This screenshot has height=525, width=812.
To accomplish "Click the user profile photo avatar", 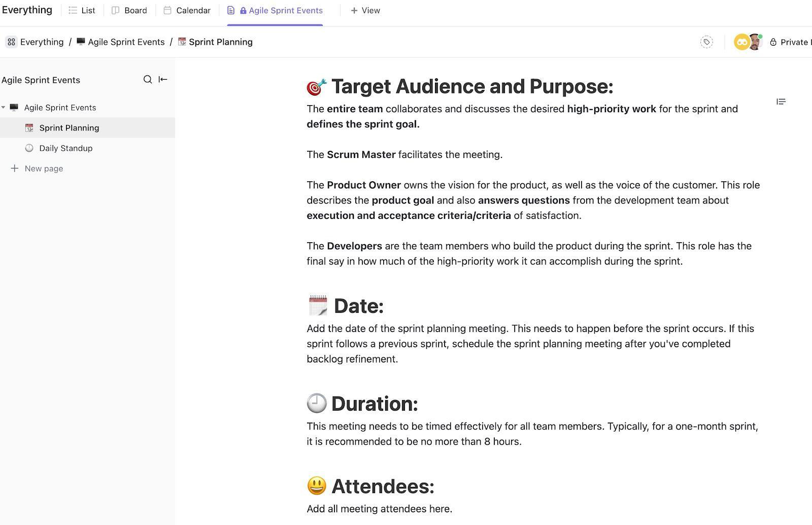I will point(755,42).
